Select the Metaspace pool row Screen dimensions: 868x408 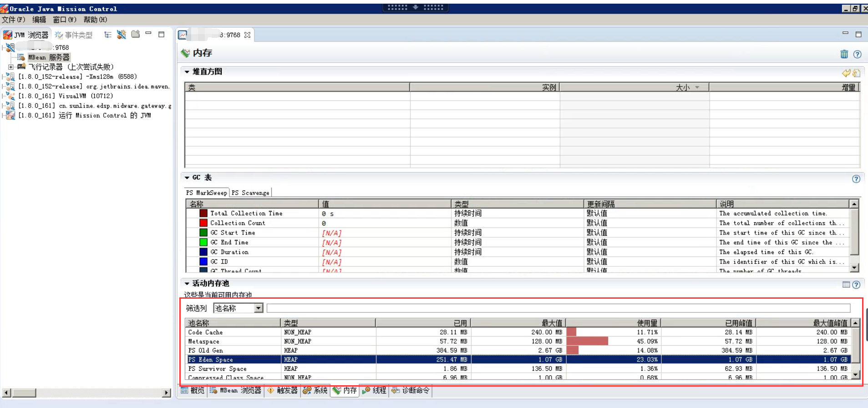(x=518, y=342)
